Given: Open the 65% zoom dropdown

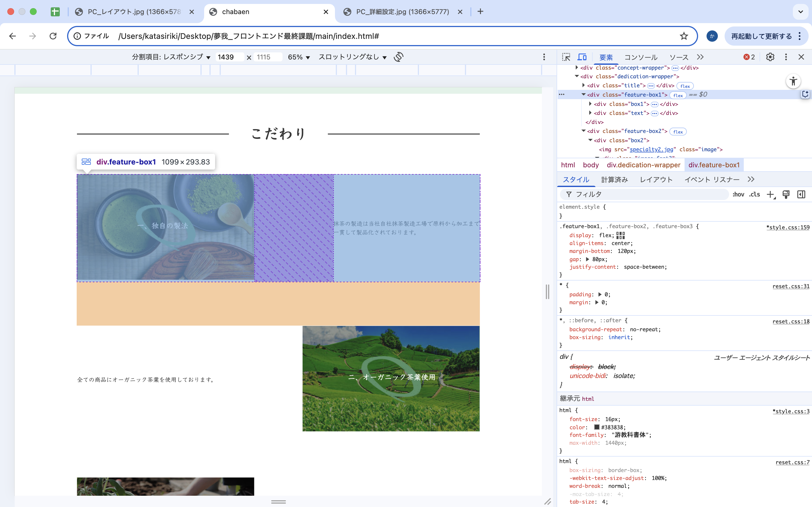Looking at the screenshot, I should click(299, 57).
